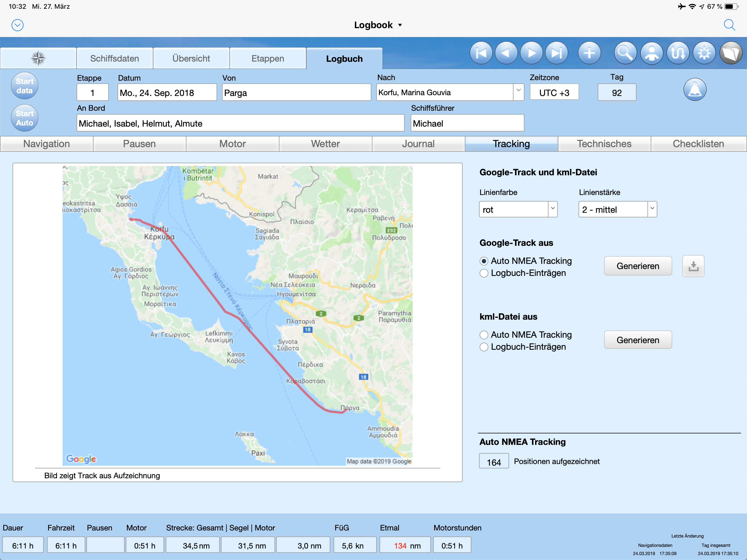This screenshot has width=747, height=560.
Task: Switch to the Übersicht tab
Action: tap(191, 59)
